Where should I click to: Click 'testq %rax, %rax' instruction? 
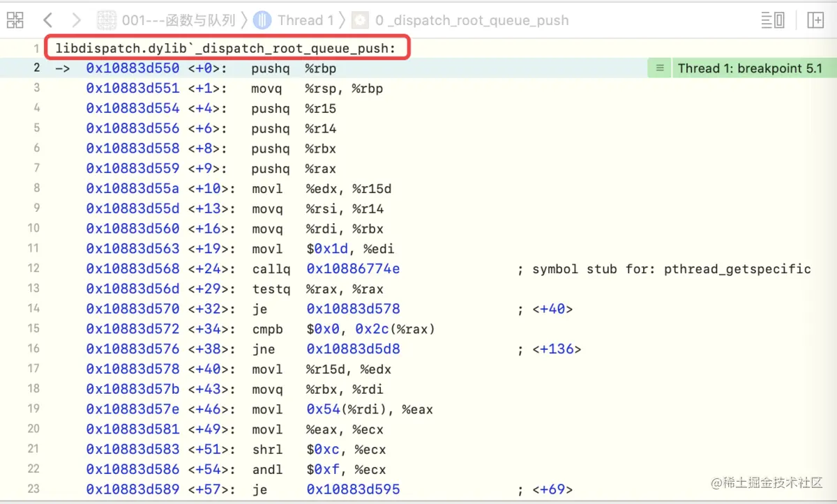tap(317, 289)
